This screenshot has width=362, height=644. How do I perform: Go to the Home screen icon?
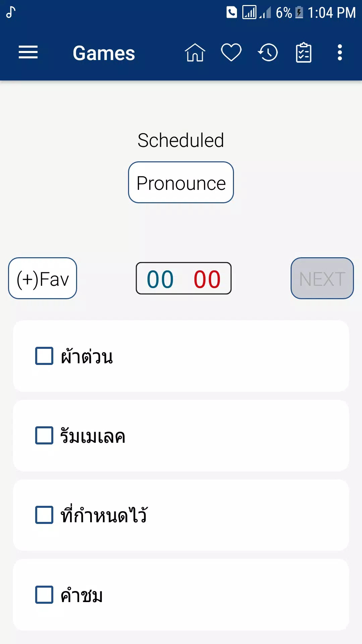coord(195,53)
